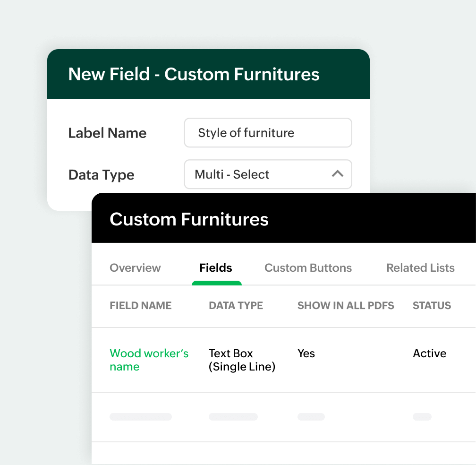This screenshot has height=465, width=476.
Task: Click the Custom Furnitures panel header
Action: [189, 219]
